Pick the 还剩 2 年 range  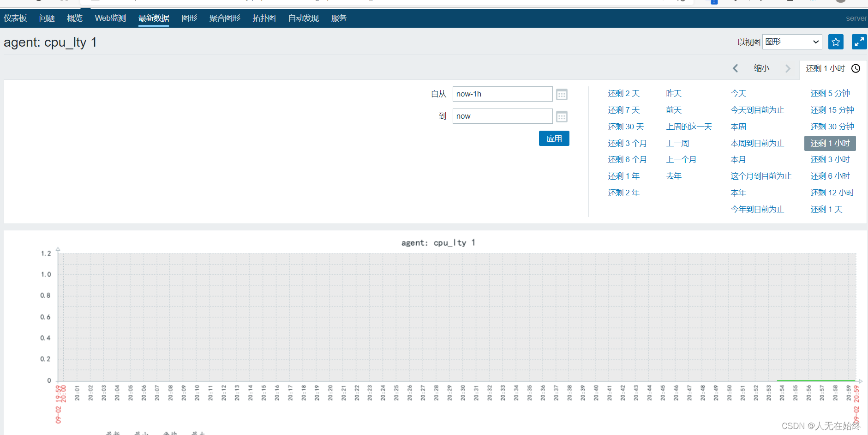624,193
